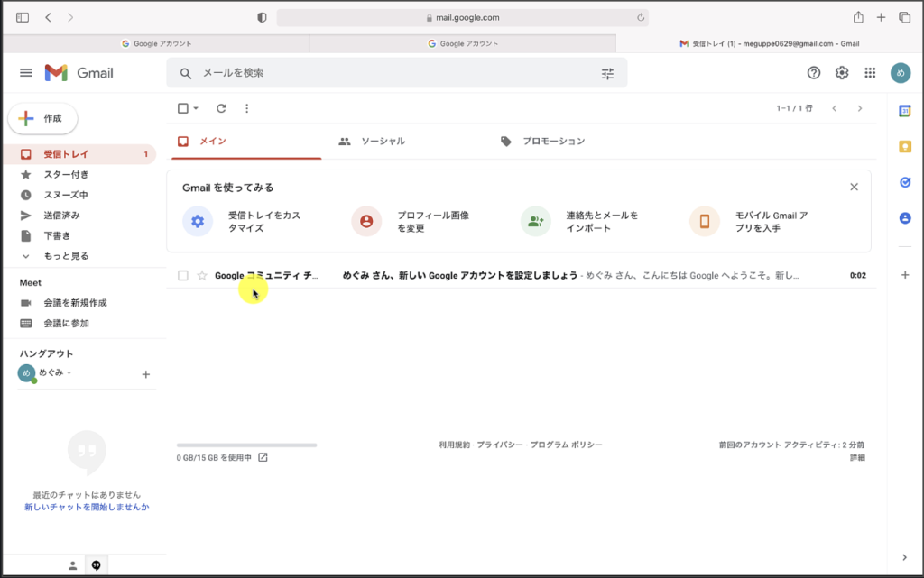The height and width of the screenshot is (578, 924).
Task: Open the Support help icon
Action: [813, 73]
